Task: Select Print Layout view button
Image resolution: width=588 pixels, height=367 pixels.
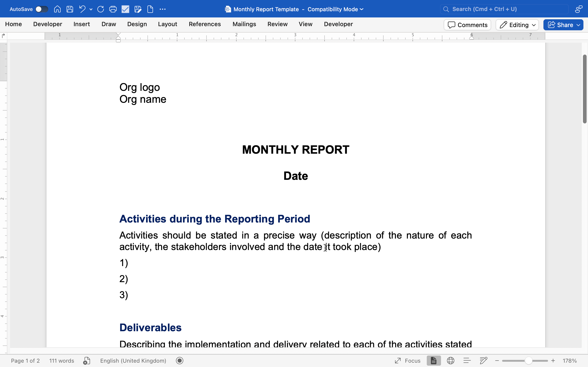Action: (434, 360)
